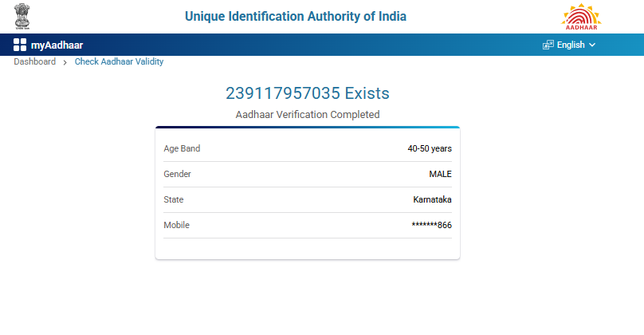Open Check Aadhaar Validity breadcrumb
644x335 pixels.
pos(119,61)
